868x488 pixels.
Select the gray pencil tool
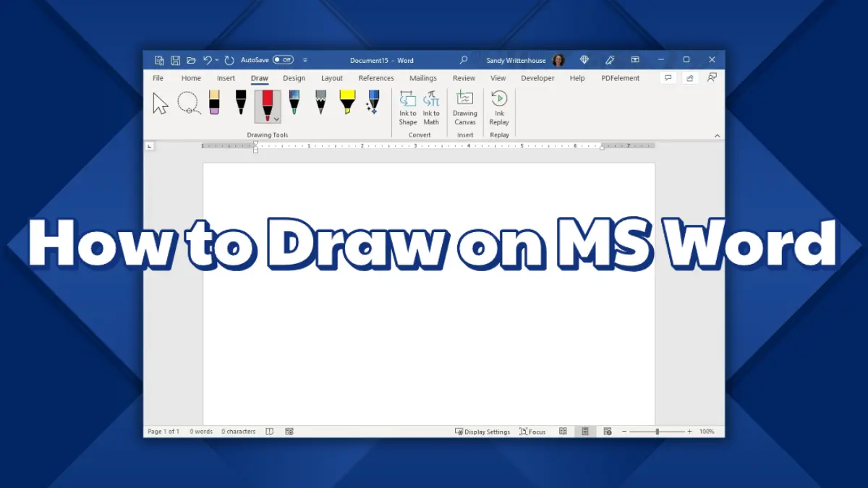[320, 102]
